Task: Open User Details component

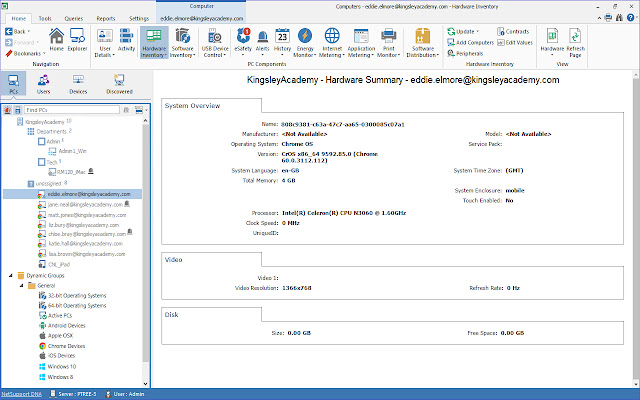Action: (x=105, y=42)
